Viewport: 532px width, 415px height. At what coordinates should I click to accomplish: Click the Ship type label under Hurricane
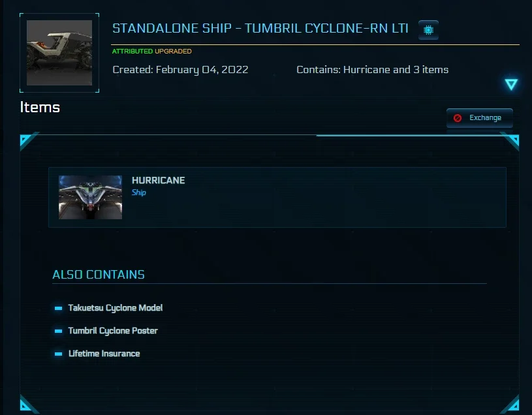[139, 192]
